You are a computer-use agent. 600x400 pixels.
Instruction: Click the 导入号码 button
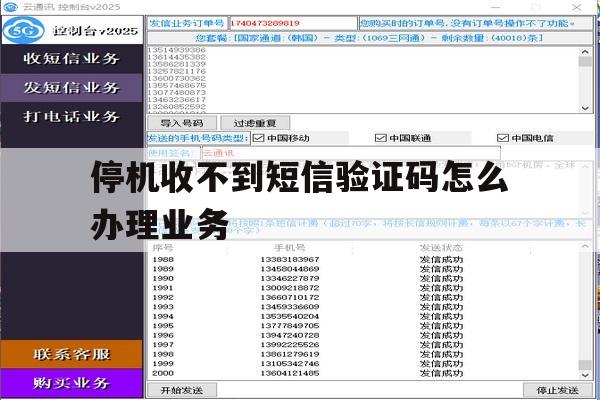coord(182,123)
